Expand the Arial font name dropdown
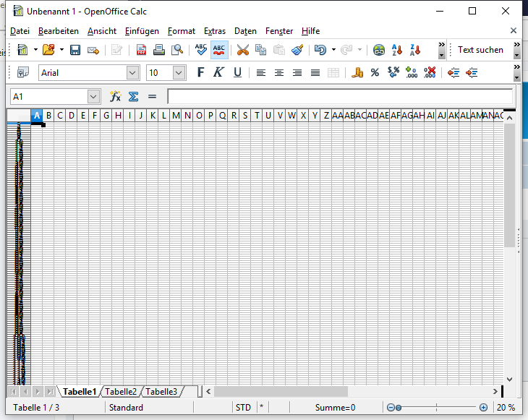Screen dimensions: 528x420 (132, 72)
